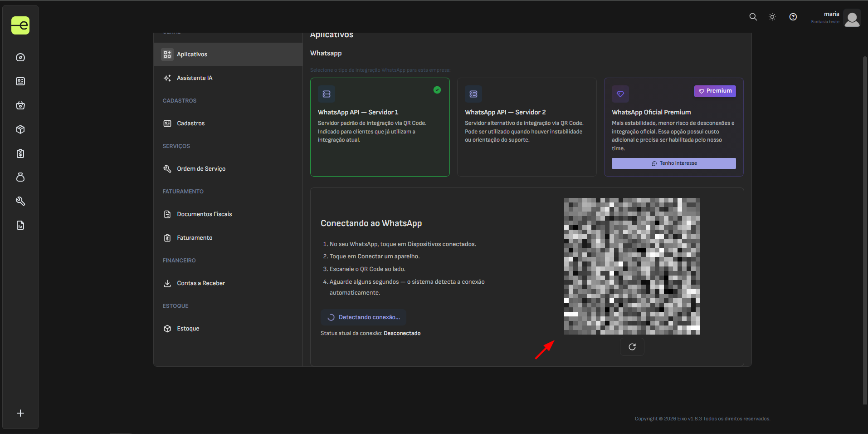Screen dimensions: 868x434
Task: Toggle the light/dark theme sun icon
Action: [x=772, y=17]
